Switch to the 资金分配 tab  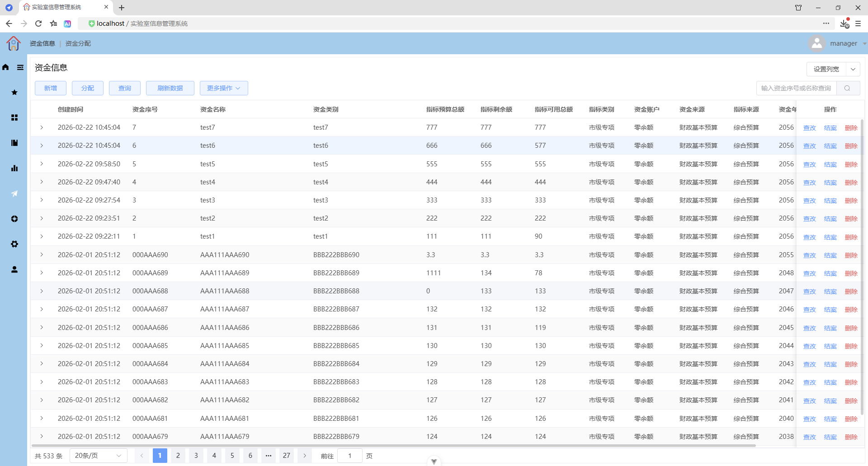[x=78, y=43]
